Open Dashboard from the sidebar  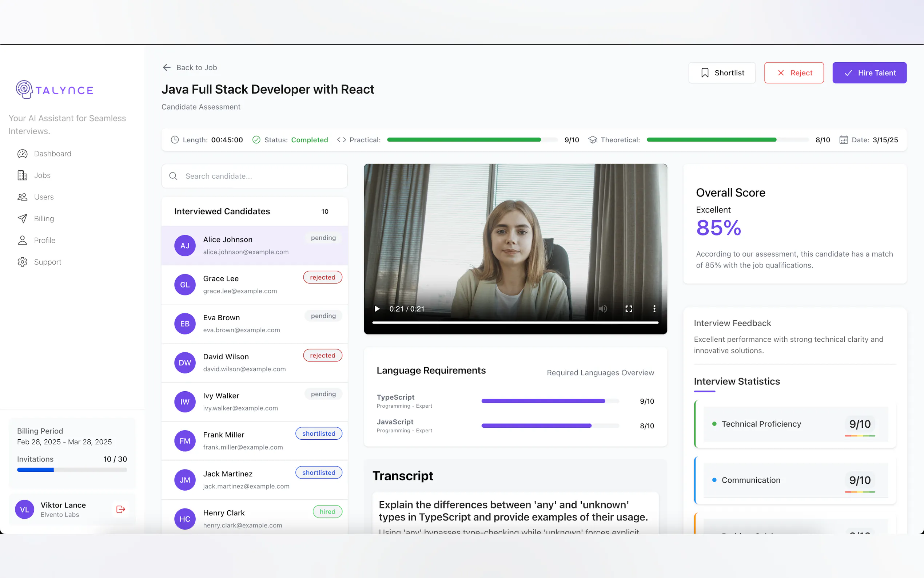tap(52, 154)
